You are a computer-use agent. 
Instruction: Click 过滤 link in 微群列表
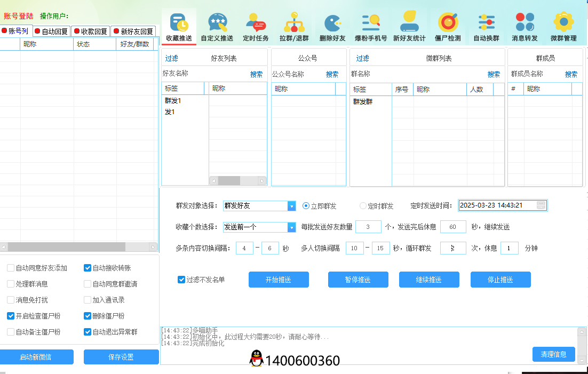click(362, 58)
